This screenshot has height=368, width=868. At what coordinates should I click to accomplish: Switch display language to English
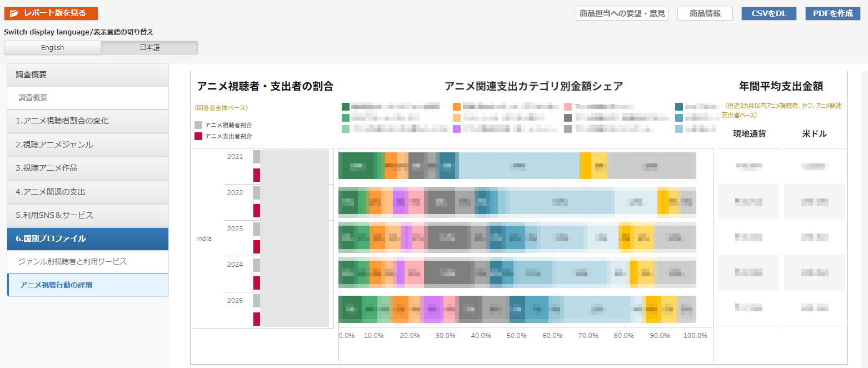click(53, 48)
